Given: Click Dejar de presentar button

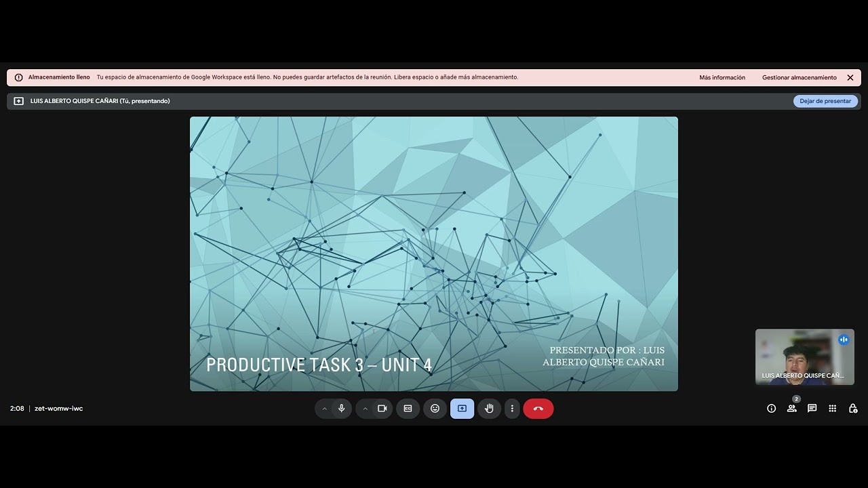Looking at the screenshot, I should tap(825, 101).
